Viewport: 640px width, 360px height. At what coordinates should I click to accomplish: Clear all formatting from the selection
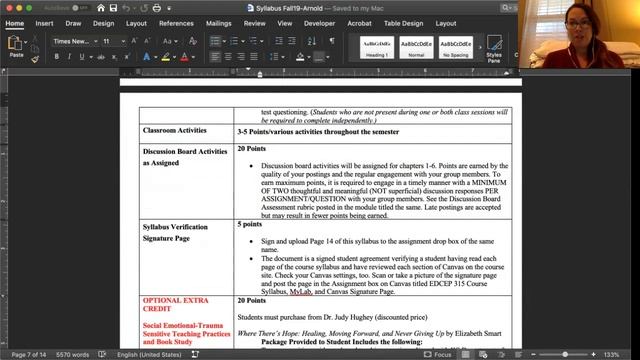(x=193, y=41)
